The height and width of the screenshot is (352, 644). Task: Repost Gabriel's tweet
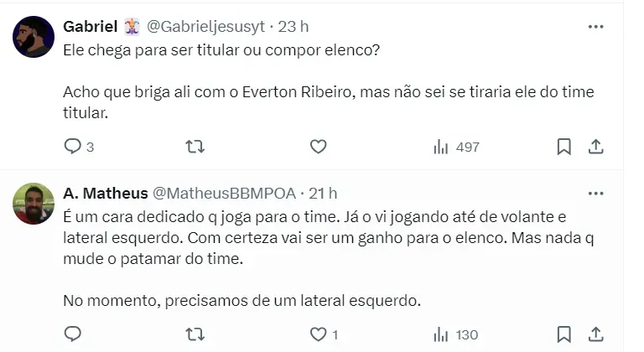(195, 147)
